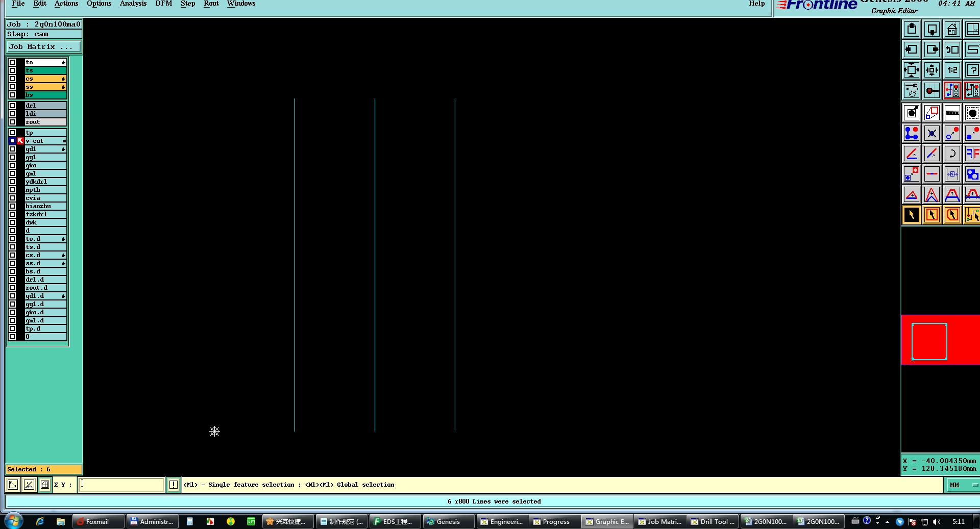Select the 'ydkdrl' layer row
The width and height of the screenshot is (980, 529).
(x=45, y=182)
